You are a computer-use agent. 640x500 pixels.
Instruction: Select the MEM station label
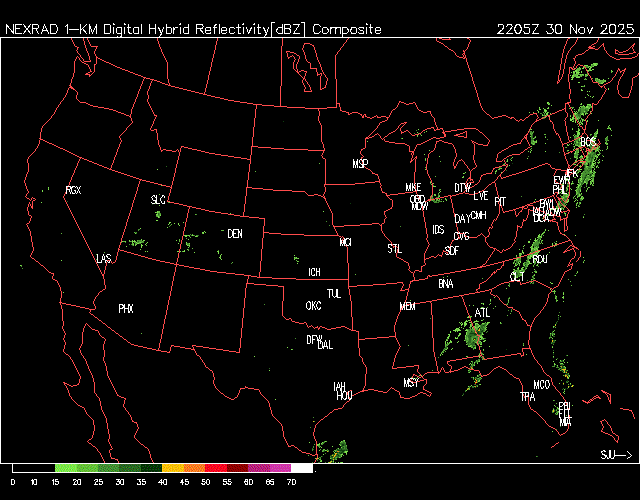[x=407, y=306]
